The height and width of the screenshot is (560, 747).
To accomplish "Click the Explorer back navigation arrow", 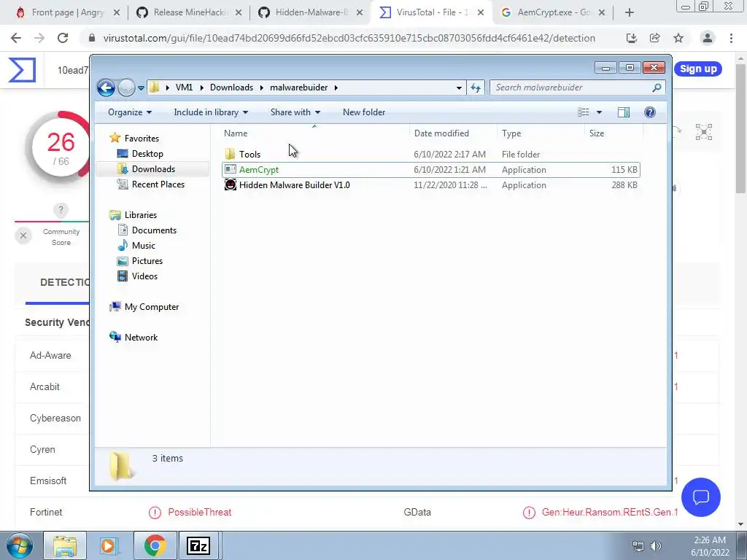I will 106,87.
